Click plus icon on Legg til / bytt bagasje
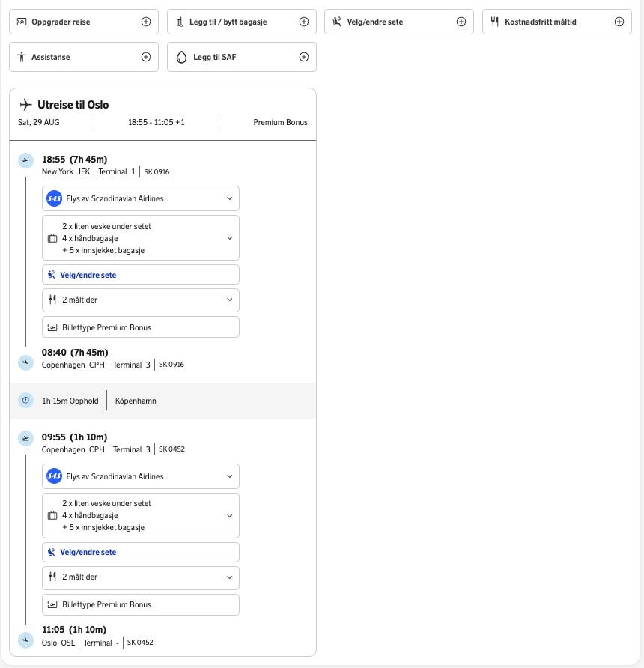The image size is (644, 668). click(x=304, y=22)
